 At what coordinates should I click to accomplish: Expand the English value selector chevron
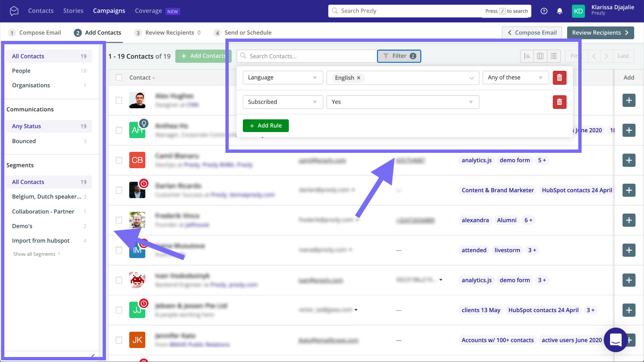tap(472, 78)
